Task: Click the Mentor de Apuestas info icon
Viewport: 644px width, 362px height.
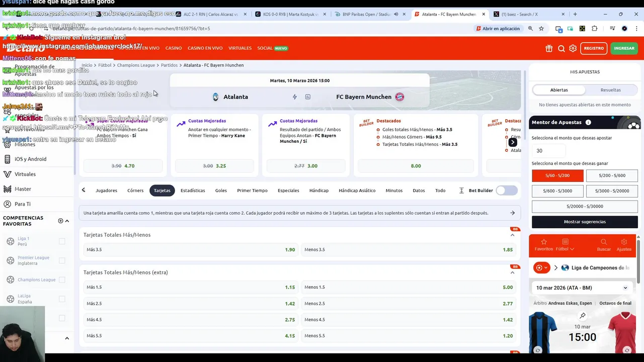Action: 588,122
